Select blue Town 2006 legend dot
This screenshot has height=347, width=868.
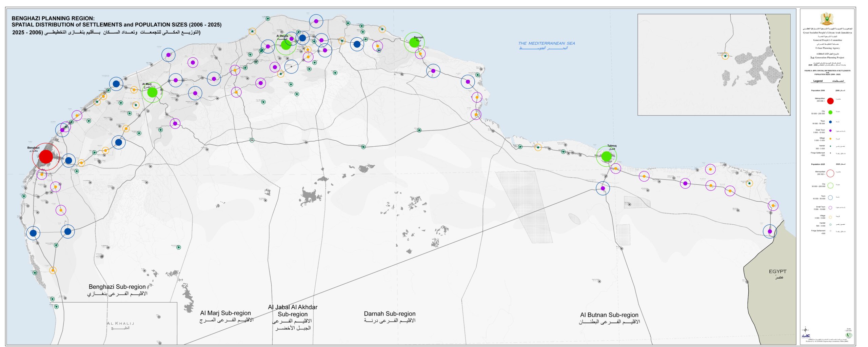pos(830,122)
